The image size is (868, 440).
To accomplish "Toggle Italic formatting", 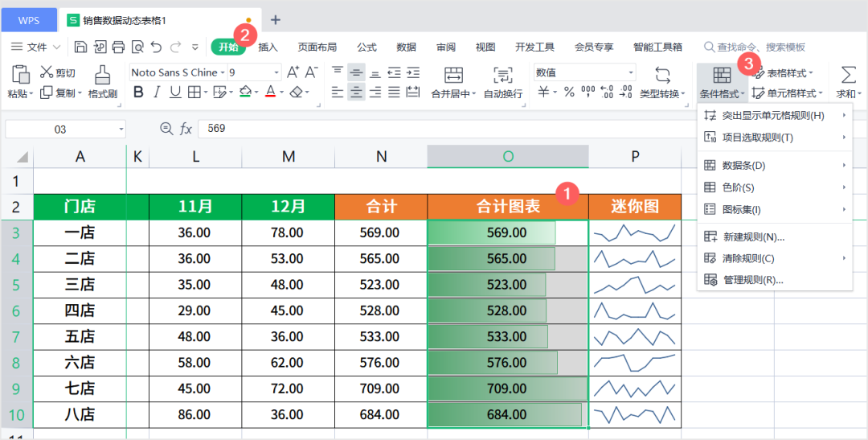I will 157,93.
